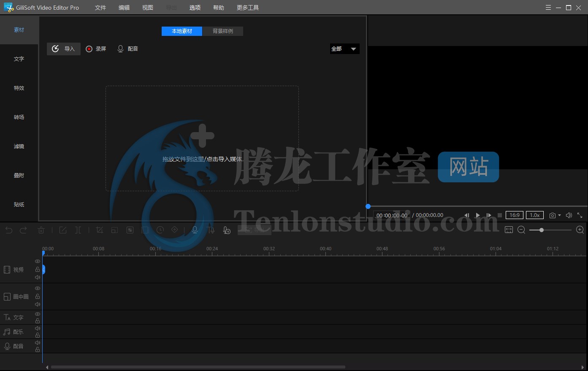The image size is (588, 371).
Task: Click the horizontal timeline scrollbar
Action: [198, 367]
